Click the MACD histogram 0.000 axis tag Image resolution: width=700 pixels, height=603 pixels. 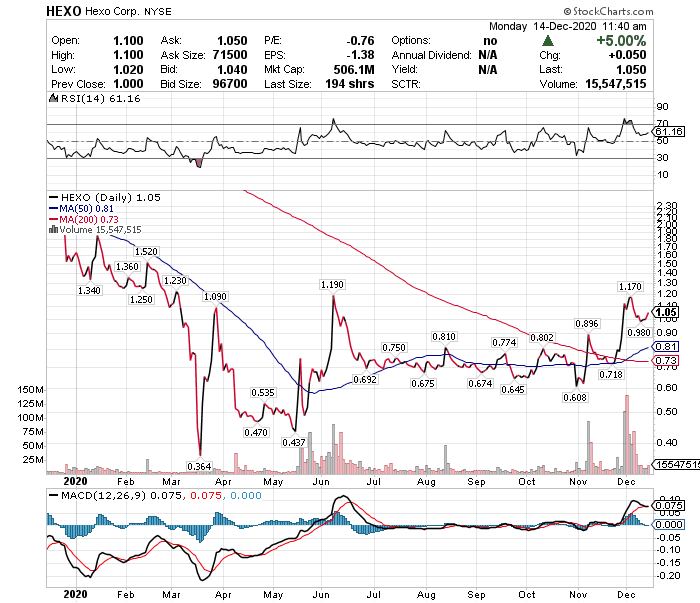668,524
